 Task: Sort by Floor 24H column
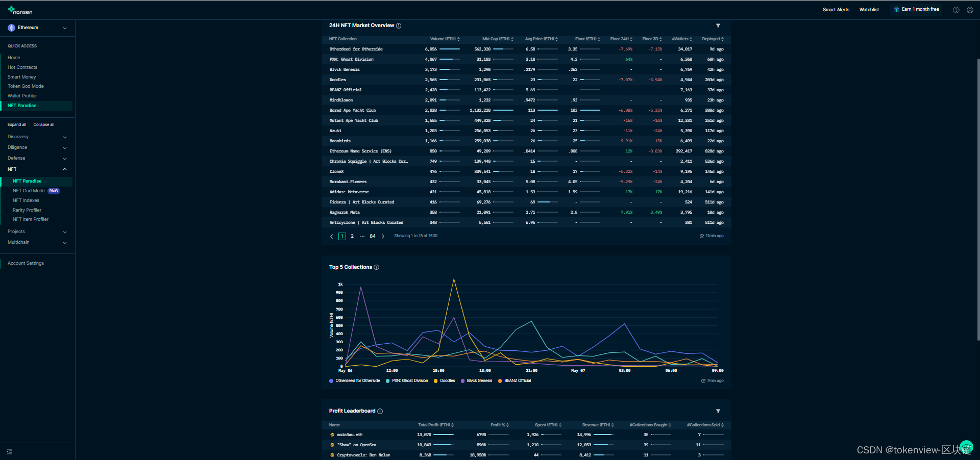(x=621, y=39)
